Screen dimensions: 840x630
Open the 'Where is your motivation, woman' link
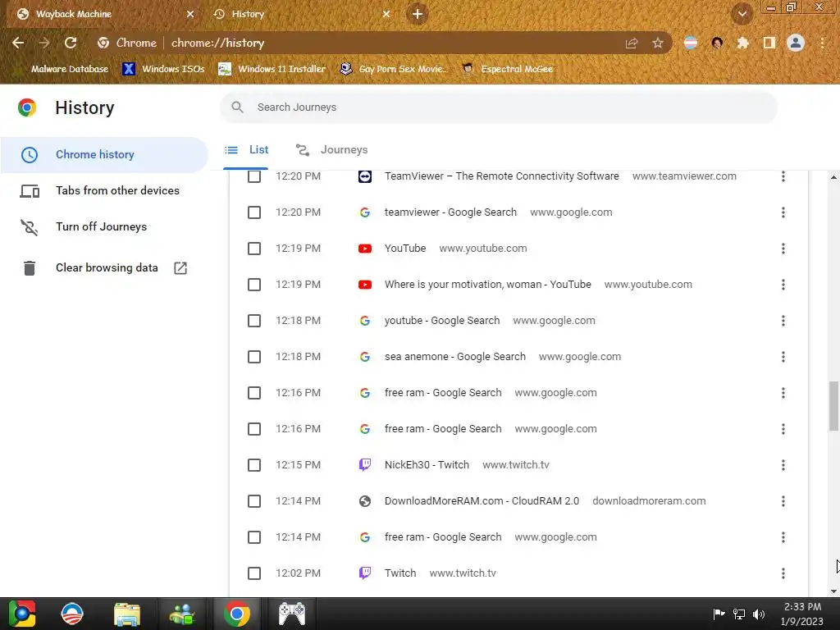487,285
